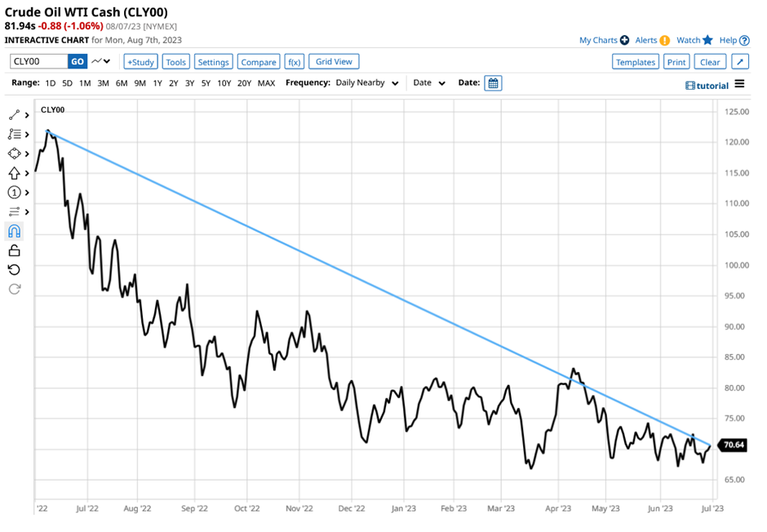Click the CLY00 symbol input field
The image size is (767, 532).
point(38,61)
